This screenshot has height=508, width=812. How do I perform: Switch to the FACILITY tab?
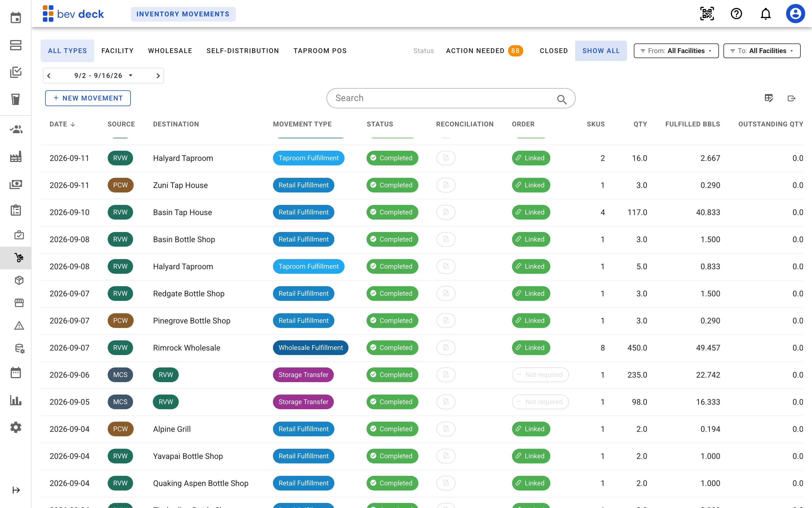pyautogui.click(x=118, y=51)
